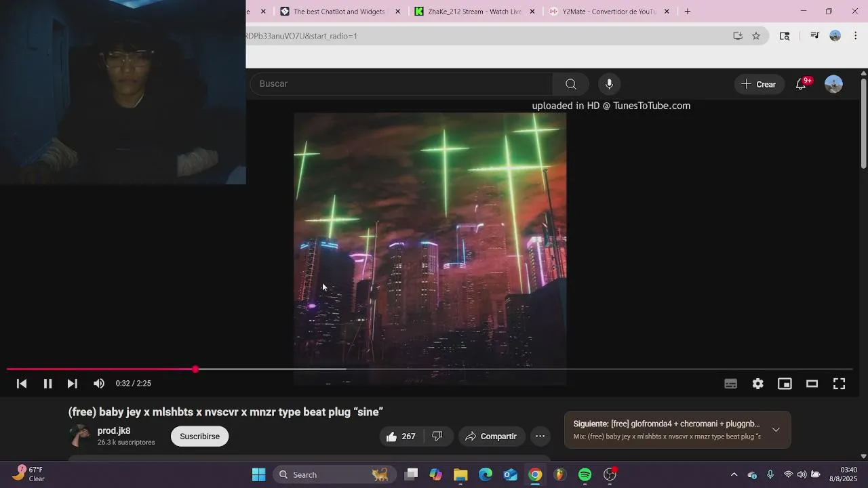
Task: Show hidden system tray icons
Action: 734,474
